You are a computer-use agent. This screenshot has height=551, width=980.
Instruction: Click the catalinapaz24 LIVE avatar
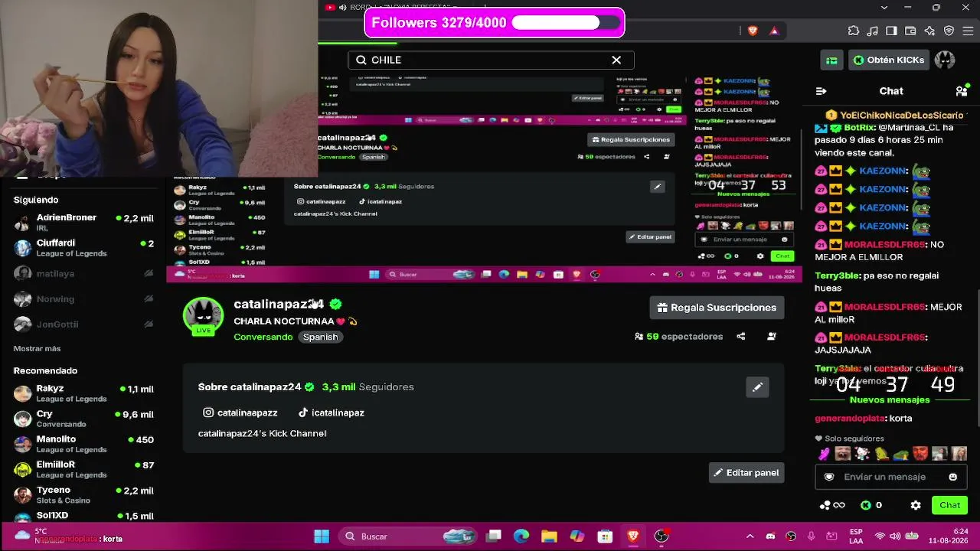pyautogui.click(x=203, y=316)
